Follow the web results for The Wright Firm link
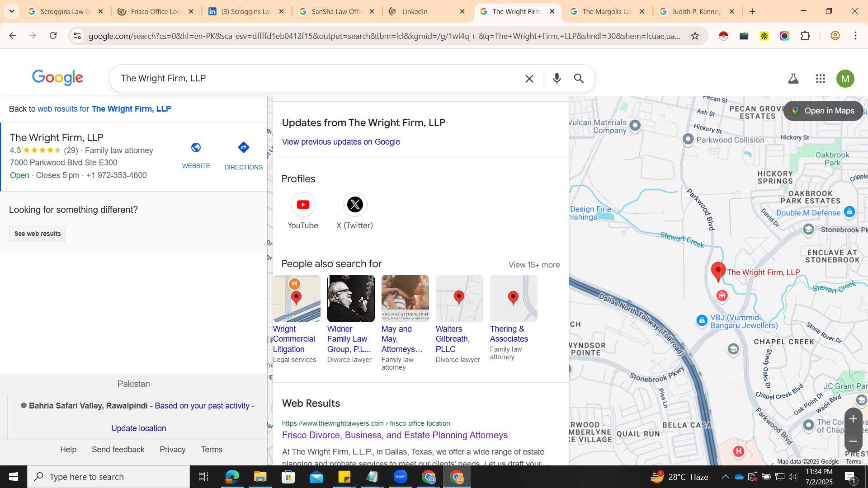The width and height of the screenshot is (868, 488). coord(104,109)
